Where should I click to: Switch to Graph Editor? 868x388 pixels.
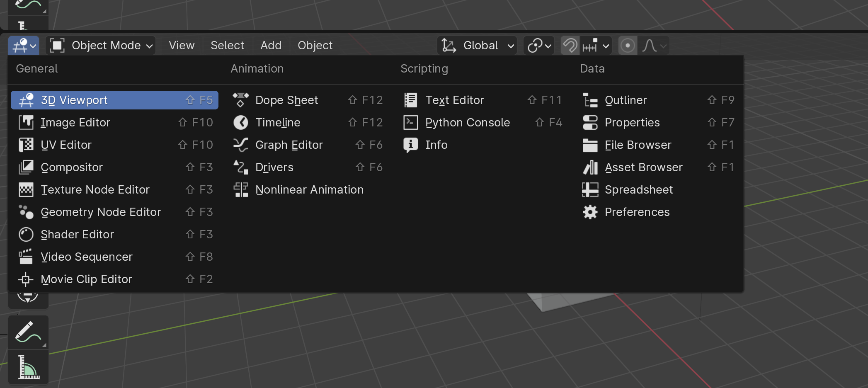308,145
